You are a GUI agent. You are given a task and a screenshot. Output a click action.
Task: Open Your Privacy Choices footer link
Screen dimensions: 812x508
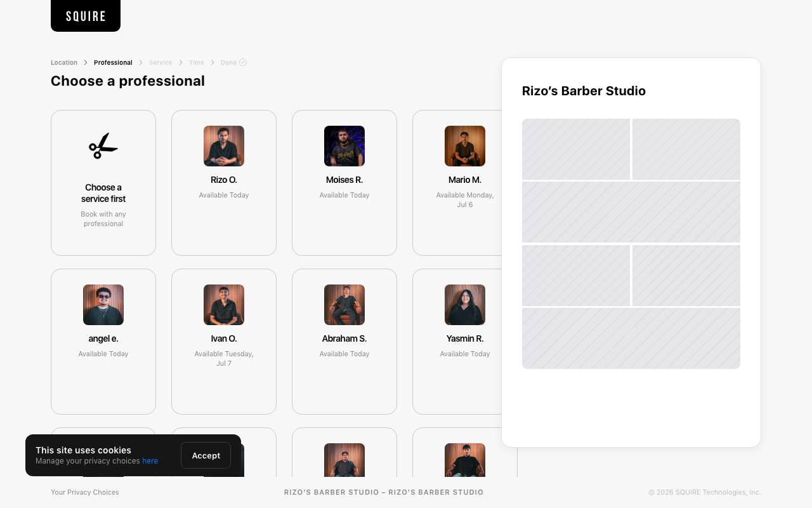pos(85,492)
